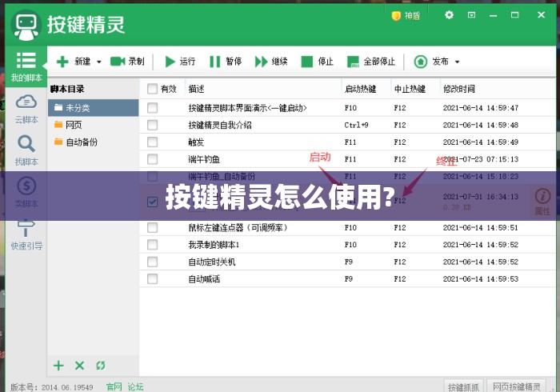
Task: Open the 官网 official site link
Action: point(114,386)
